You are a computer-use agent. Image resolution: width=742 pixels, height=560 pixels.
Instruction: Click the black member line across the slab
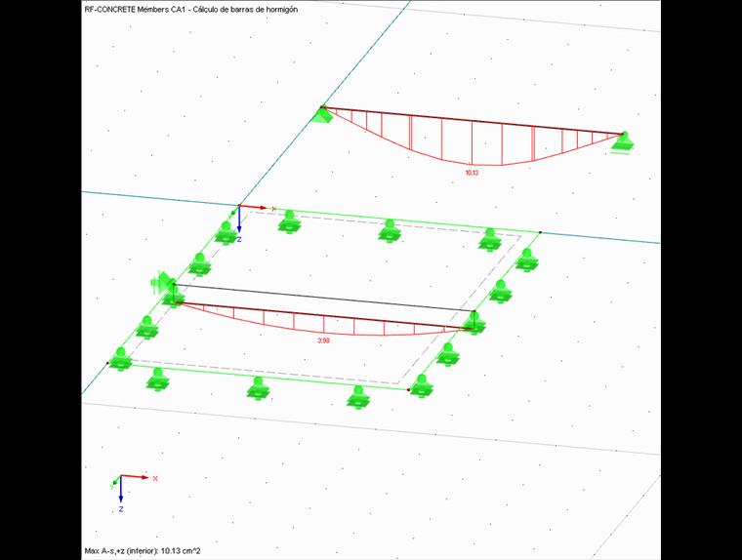click(324, 298)
